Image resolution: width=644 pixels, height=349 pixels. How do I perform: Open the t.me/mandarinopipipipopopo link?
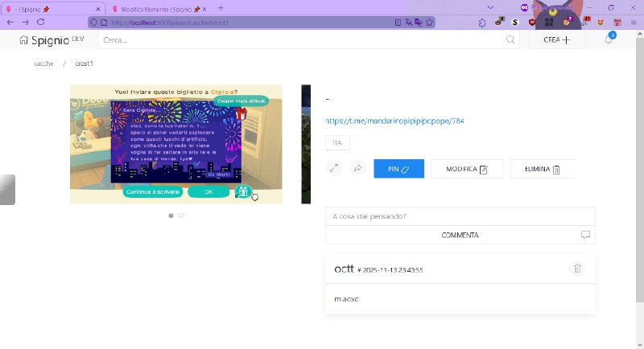(x=394, y=121)
